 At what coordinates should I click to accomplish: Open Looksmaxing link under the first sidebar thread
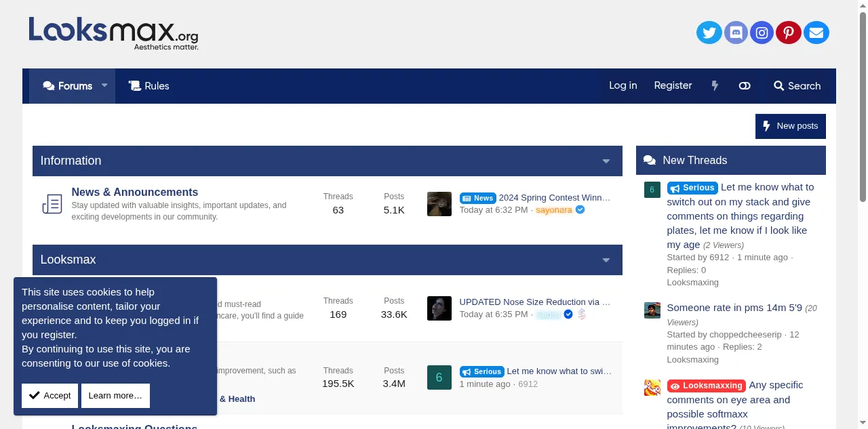(692, 283)
